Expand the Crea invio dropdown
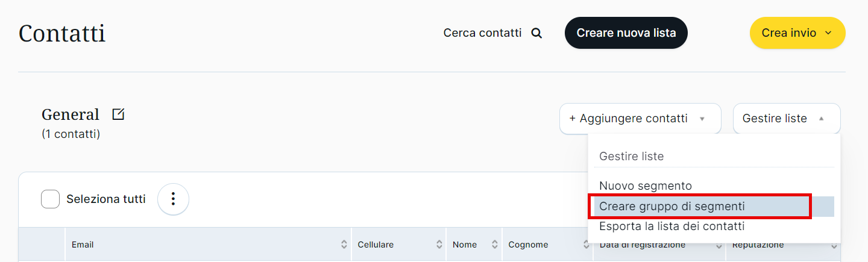Viewport: 868px width, 262px height. (797, 33)
